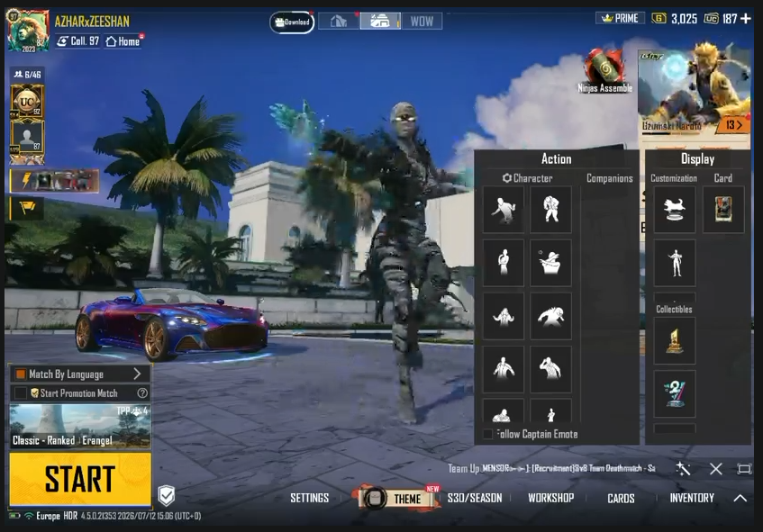Play the hat-tipping figure emote

click(550, 263)
